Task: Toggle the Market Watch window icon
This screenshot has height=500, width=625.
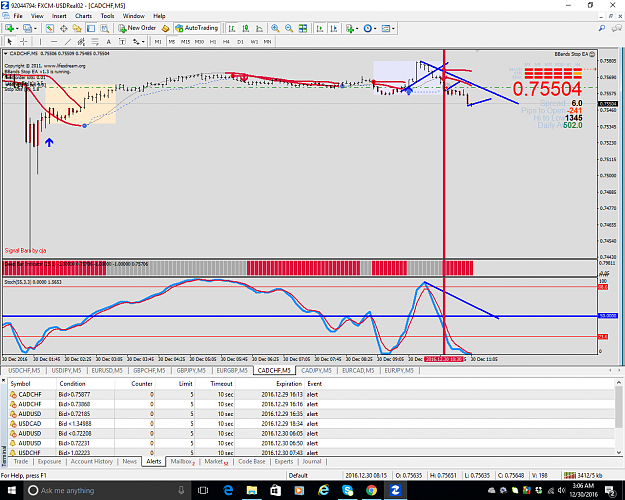Action: pos(50,28)
